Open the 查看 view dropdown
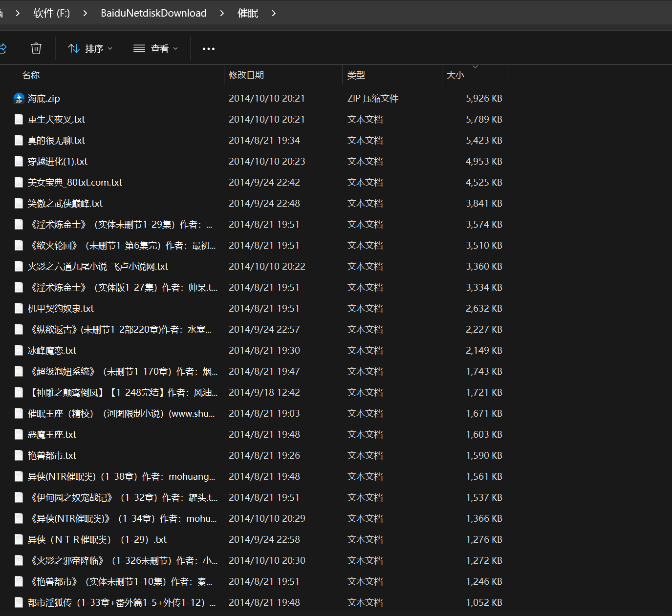Viewport: 672px width, 616px height. coord(156,48)
